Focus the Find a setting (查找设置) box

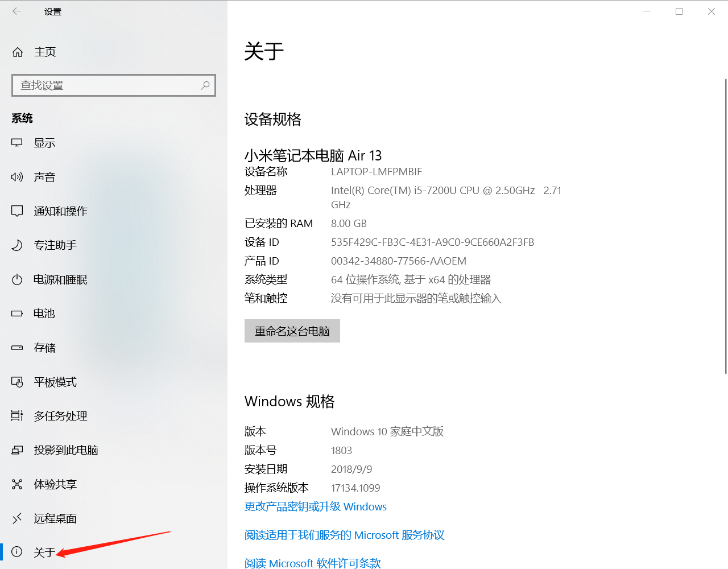108,85
